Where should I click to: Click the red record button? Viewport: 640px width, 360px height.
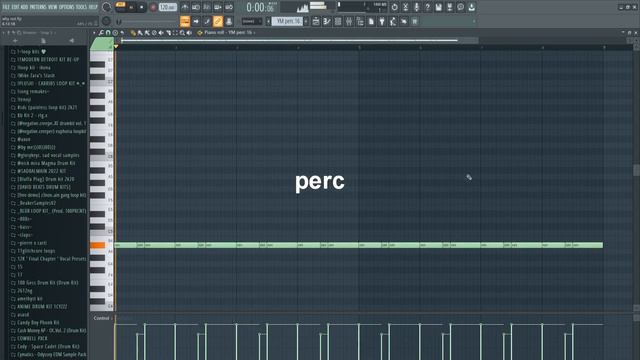pos(153,7)
